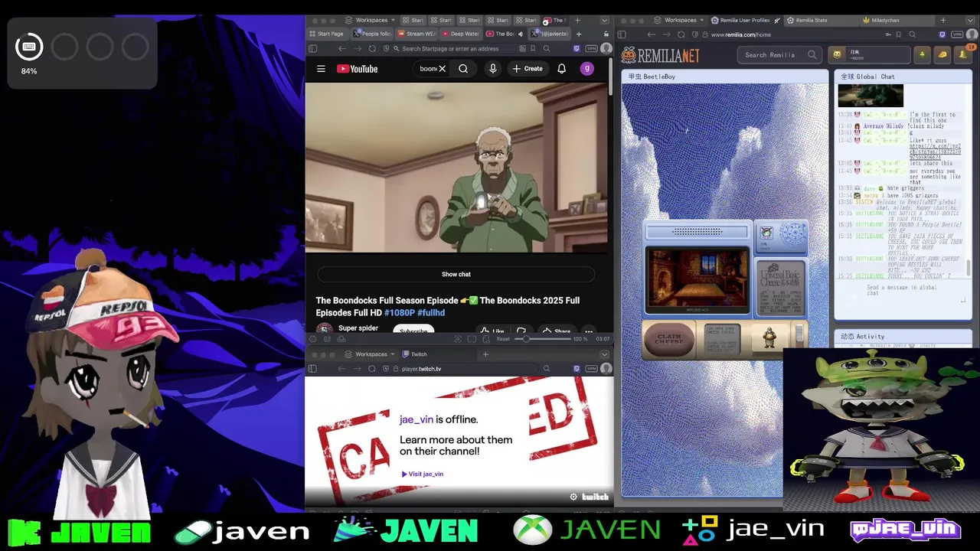The image size is (980, 551).
Task: Expand the tab list chevron in Remilia window
Action: click(972, 21)
